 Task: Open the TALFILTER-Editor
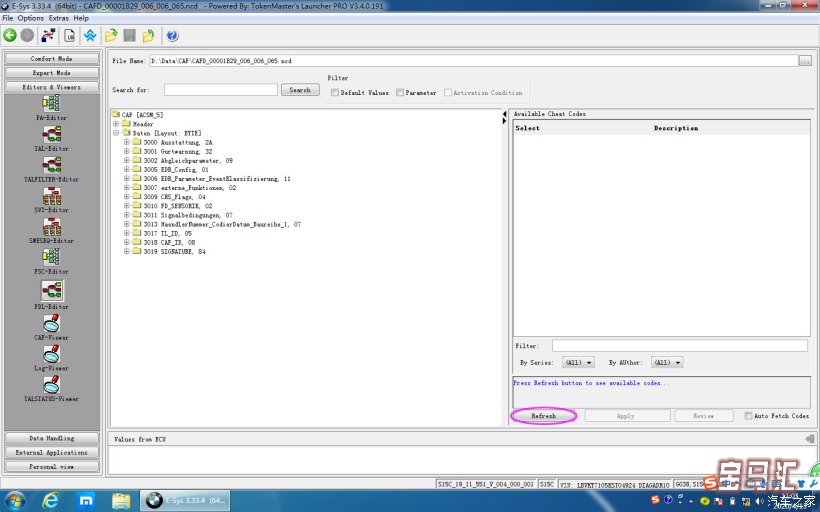tap(51, 169)
